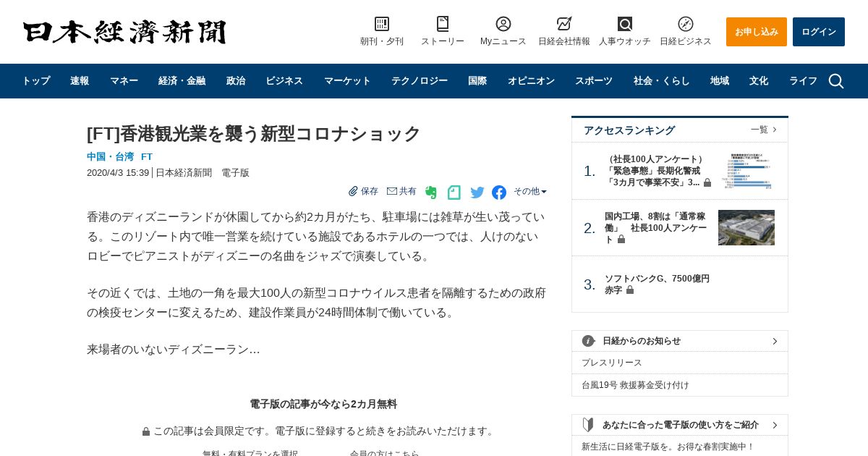
Task: Select the 地域 menu item
Action: click(720, 81)
